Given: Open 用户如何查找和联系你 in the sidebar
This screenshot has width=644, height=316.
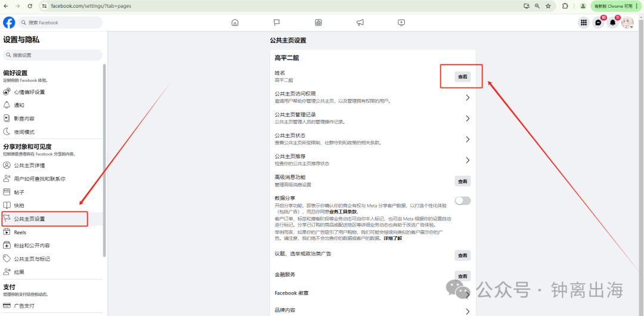Looking at the screenshot, I should click(51, 179).
